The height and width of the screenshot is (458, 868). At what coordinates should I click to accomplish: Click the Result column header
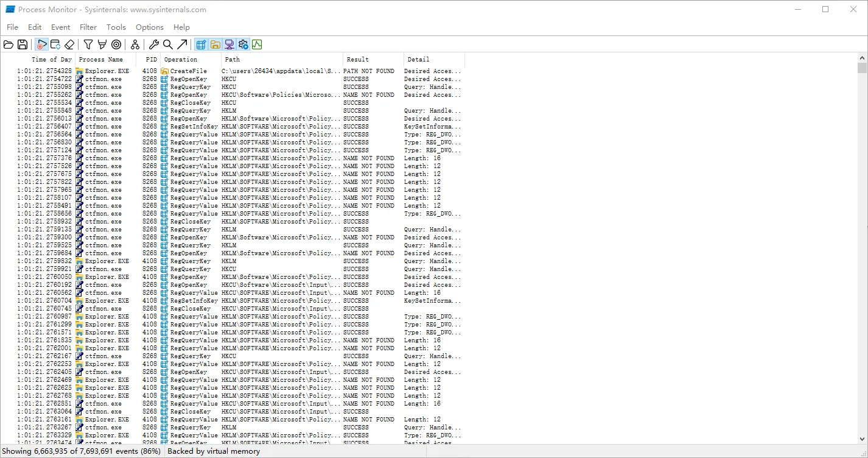point(358,60)
